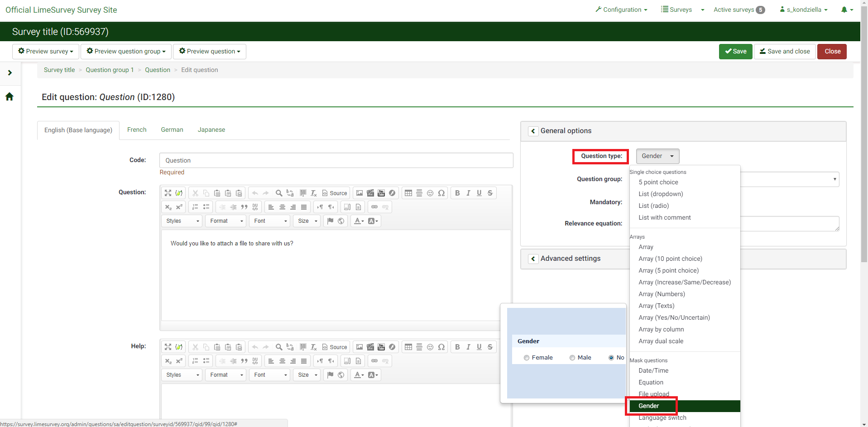This screenshot has width=868, height=427.
Task: Click the Save and close button
Action: 784,52
